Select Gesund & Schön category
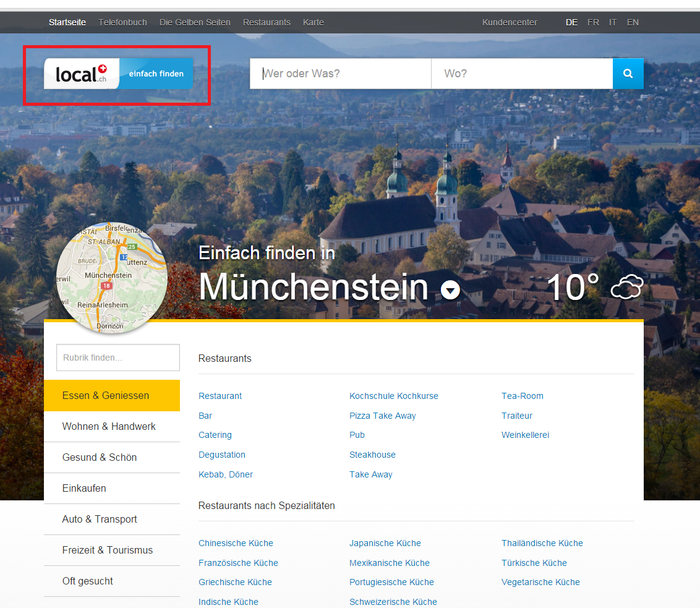Viewport: 700px width, 608px height. (111, 458)
